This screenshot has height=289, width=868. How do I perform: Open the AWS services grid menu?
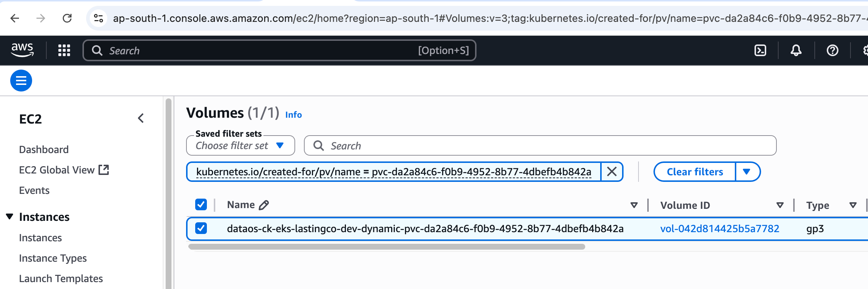(64, 50)
